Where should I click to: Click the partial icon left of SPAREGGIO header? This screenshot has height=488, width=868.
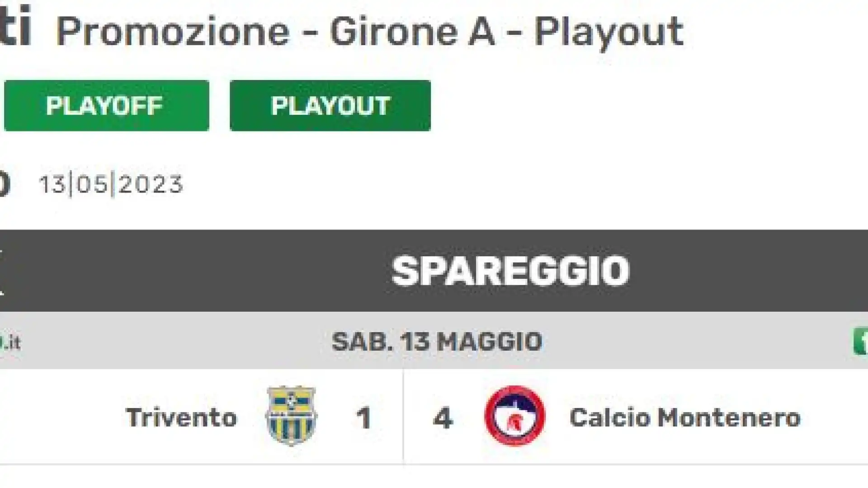[1, 271]
